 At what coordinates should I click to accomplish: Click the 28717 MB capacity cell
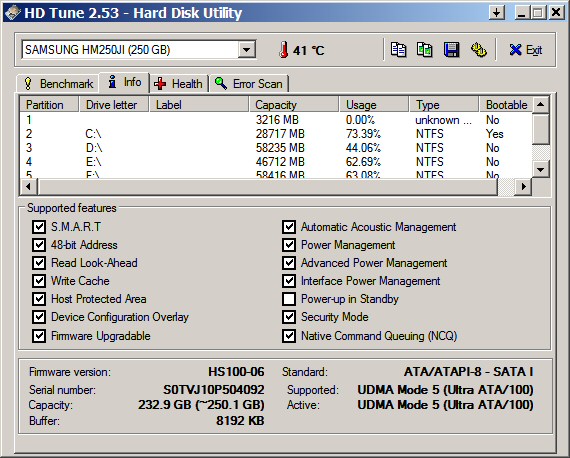click(x=280, y=134)
